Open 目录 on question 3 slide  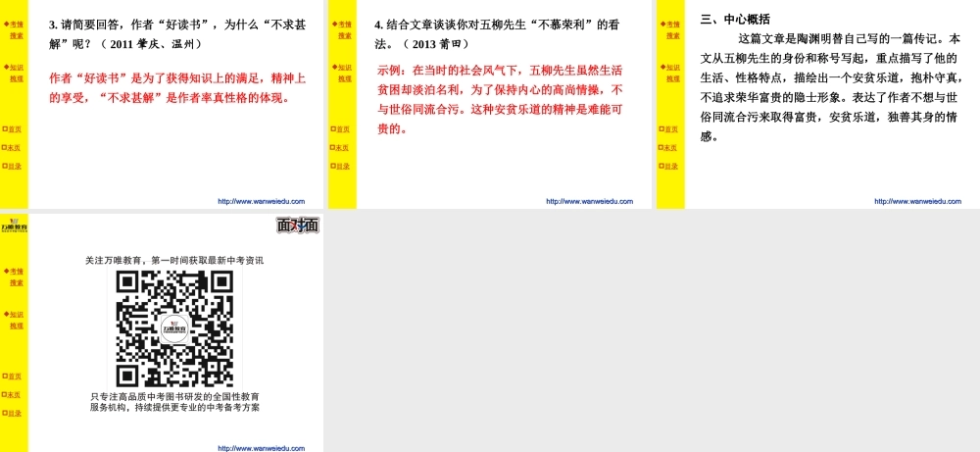pyautogui.click(x=13, y=166)
